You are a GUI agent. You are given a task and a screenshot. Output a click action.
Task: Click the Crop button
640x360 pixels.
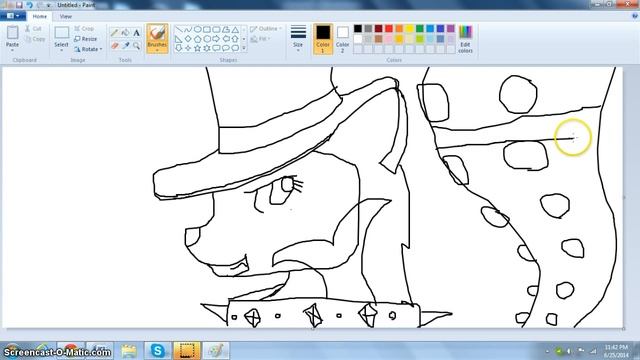click(x=84, y=29)
